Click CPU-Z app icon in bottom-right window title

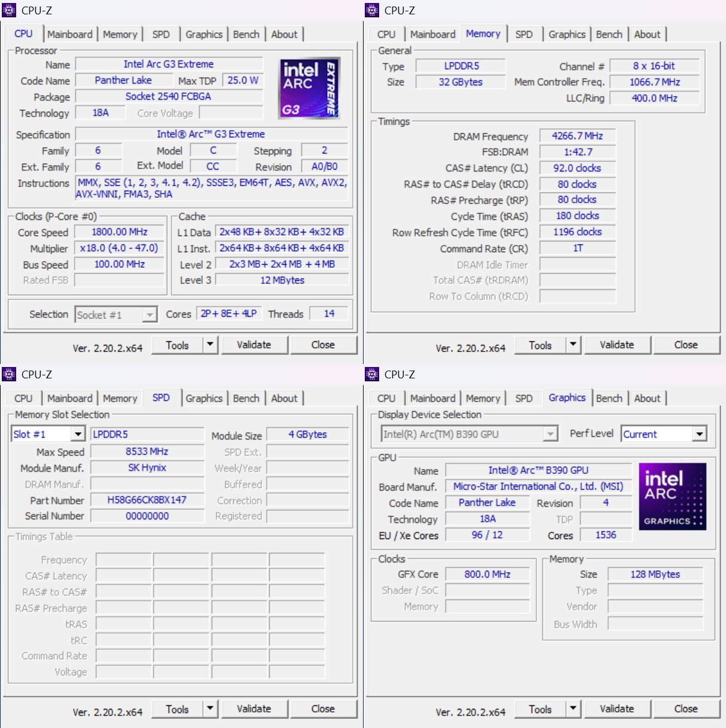373,374
